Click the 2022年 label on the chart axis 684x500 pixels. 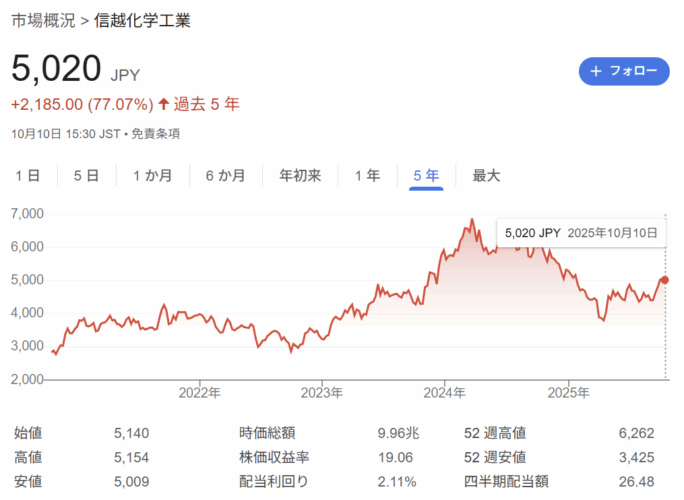(x=200, y=390)
